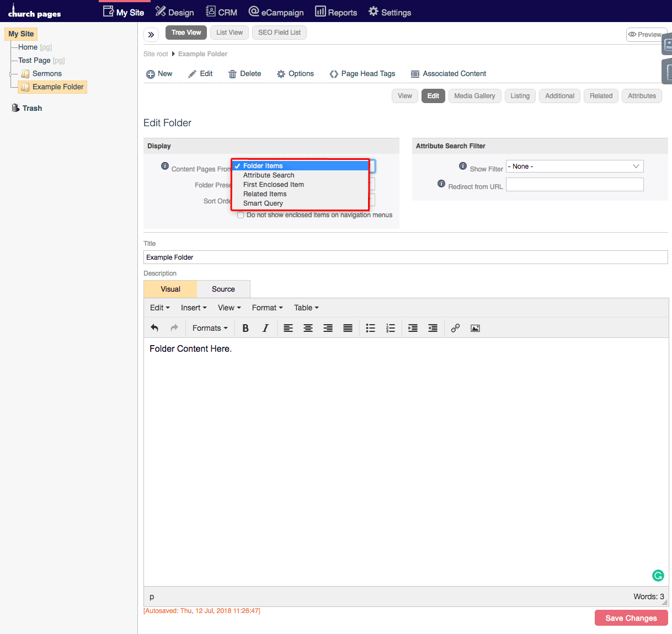Viewport: 672px width, 634px height.
Task: Open eCampaign in top navigation
Action: point(276,12)
